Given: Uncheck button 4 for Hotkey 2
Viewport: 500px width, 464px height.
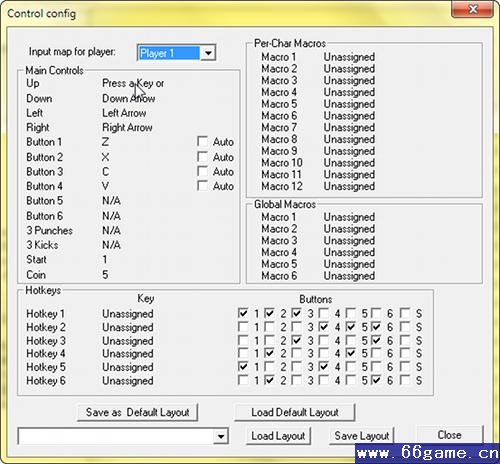Looking at the screenshot, I should point(323,327).
